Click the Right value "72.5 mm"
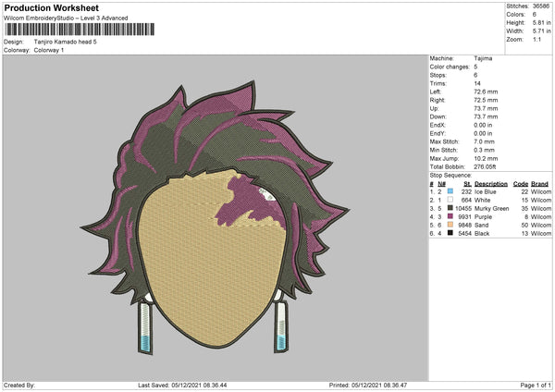Image resolution: width=555 pixels, height=392 pixels. tap(486, 100)
